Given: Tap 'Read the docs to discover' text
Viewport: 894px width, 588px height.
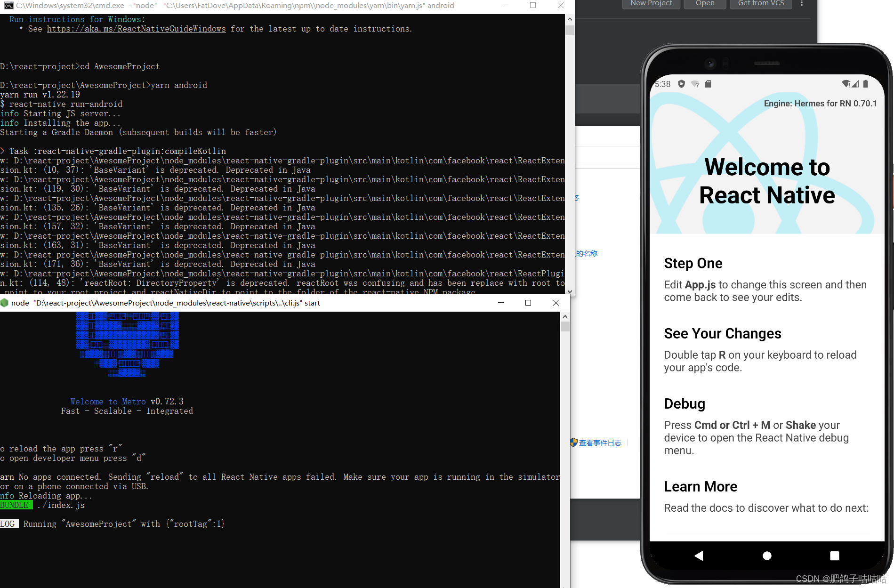Looking at the screenshot, I should tap(766, 508).
